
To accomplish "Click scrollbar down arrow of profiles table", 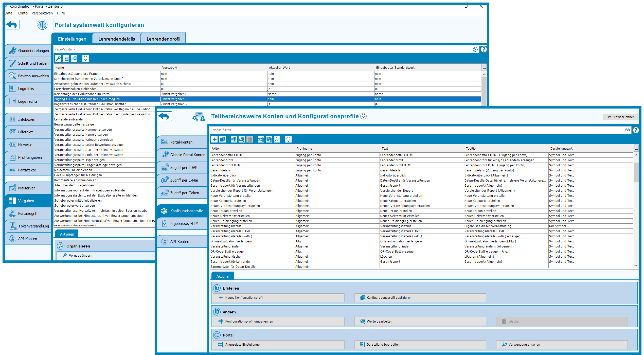I will click(636, 265).
